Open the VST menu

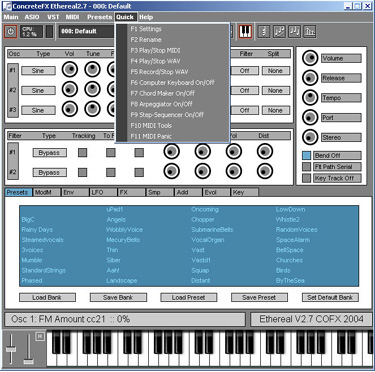coord(53,17)
